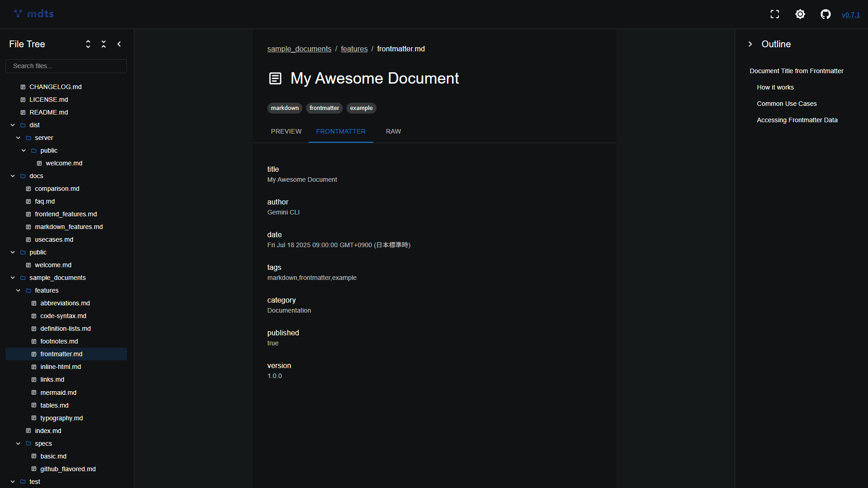Viewport: 868px width, 488px height.
Task: Collapse the specs folder chevron
Action: (18, 443)
